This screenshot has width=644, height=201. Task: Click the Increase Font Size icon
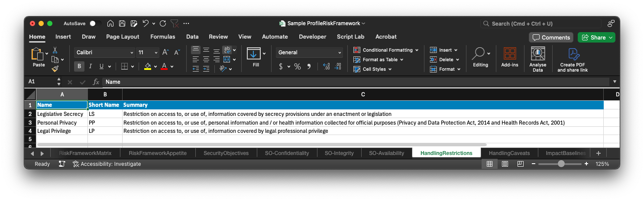165,53
